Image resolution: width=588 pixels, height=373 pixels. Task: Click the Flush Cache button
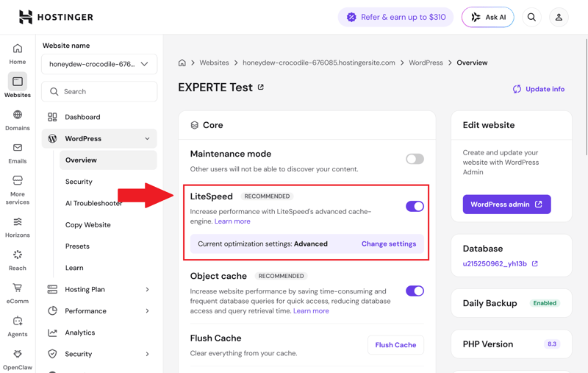click(395, 345)
